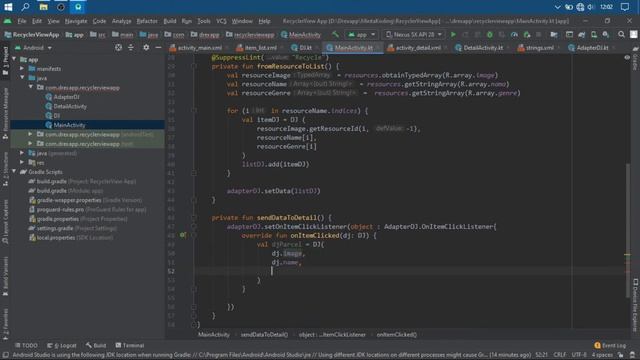This screenshot has width=640, height=360.
Task: Click the CRLF line separator in status bar
Action: click(x=559, y=355)
